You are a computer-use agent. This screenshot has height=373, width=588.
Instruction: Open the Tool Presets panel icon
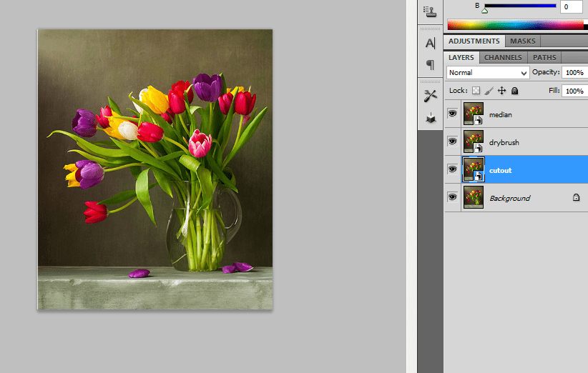tap(430, 96)
